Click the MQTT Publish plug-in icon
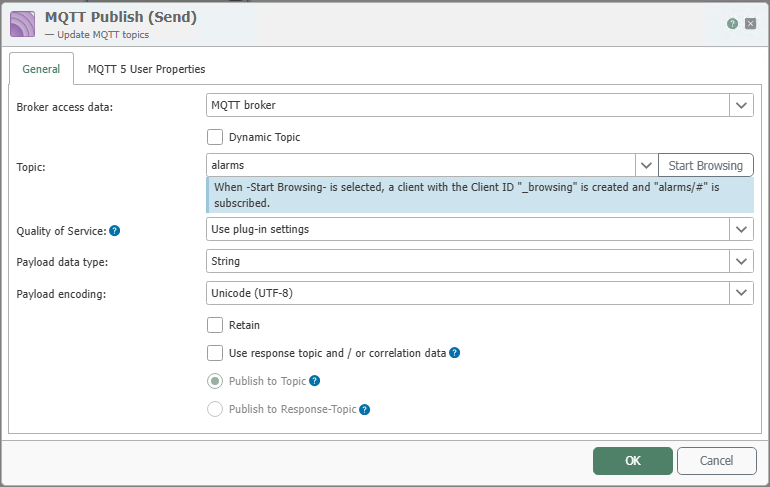The width and height of the screenshot is (770, 487). pos(23,24)
